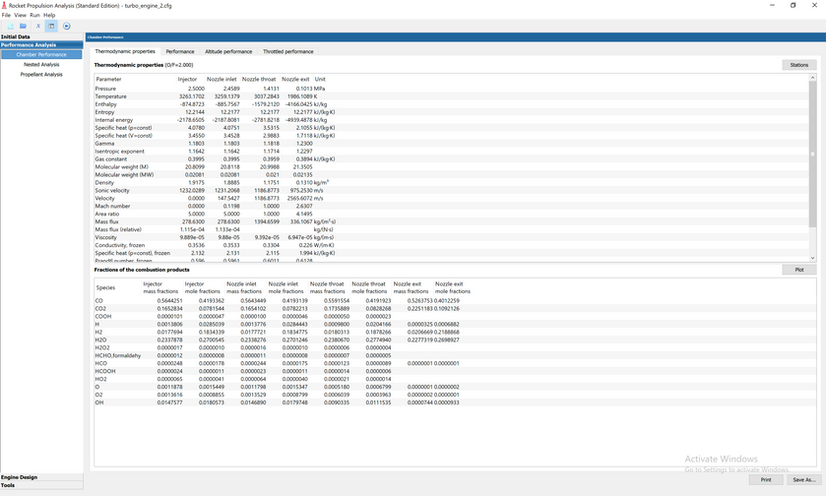This screenshot has height=496, width=826.
Task: Click the injector pressure value 2.5000
Action: coord(196,88)
